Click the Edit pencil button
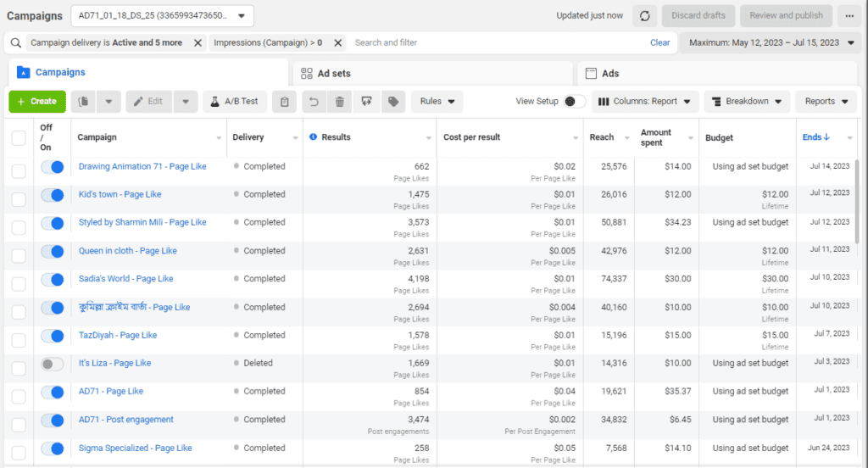This screenshot has width=868, height=468. 149,102
